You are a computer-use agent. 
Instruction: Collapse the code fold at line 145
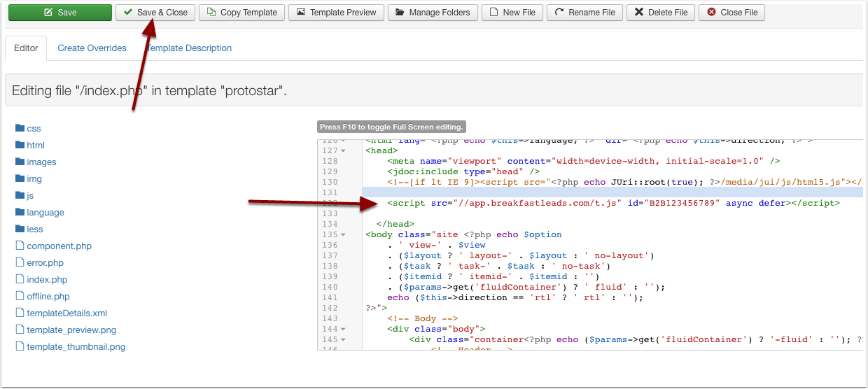(x=344, y=339)
